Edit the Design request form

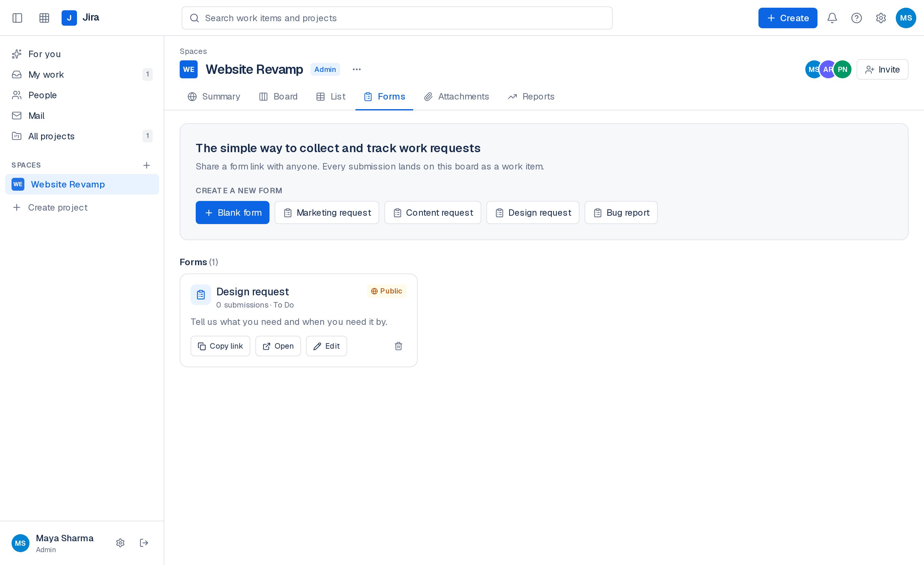pos(326,346)
